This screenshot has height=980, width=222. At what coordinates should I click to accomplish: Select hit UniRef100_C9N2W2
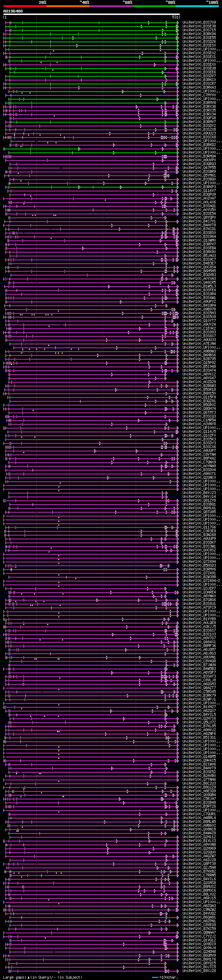[x=199, y=910]
